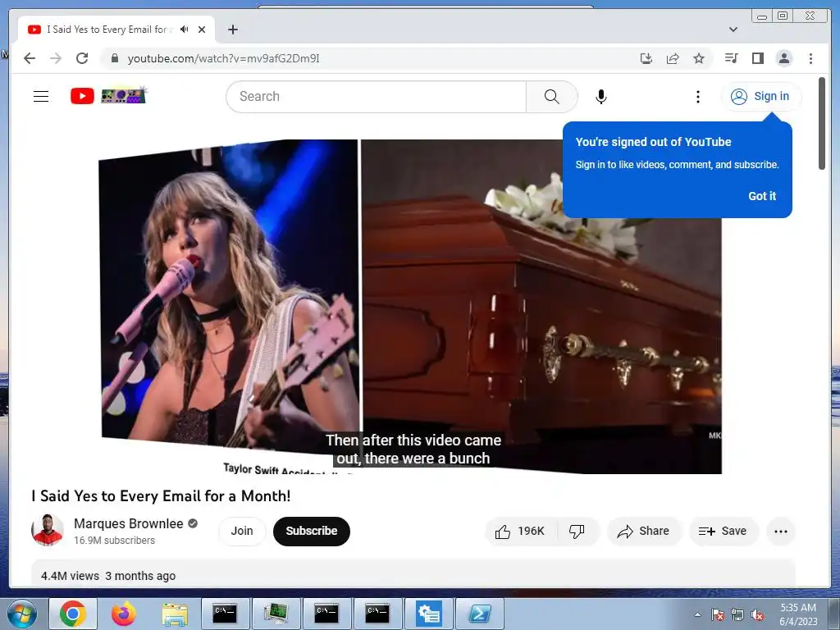Image resolution: width=840 pixels, height=630 pixels.
Task: Open YouTube settings three-dot menu
Action: (x=697, y=97)
